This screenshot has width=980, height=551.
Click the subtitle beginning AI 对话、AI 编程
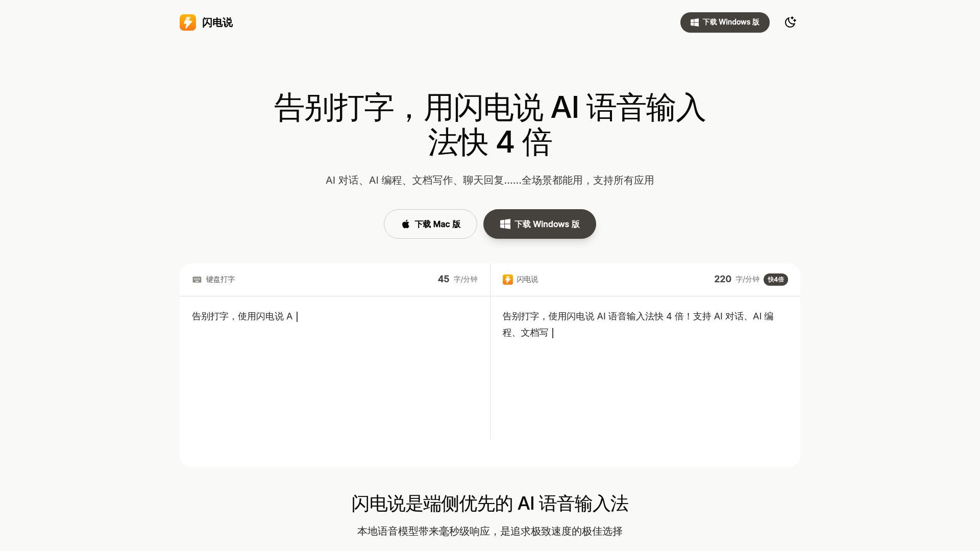click(490, 181)
